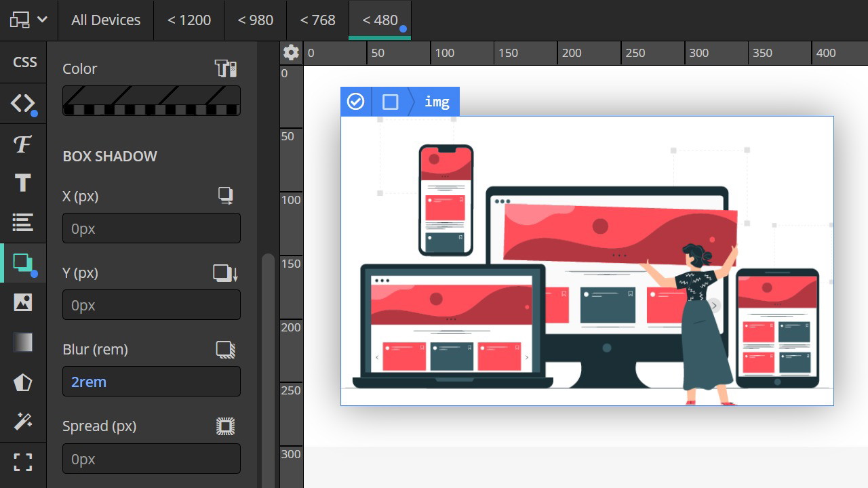Toggle the checkmark on the img selector

point(355,102)
